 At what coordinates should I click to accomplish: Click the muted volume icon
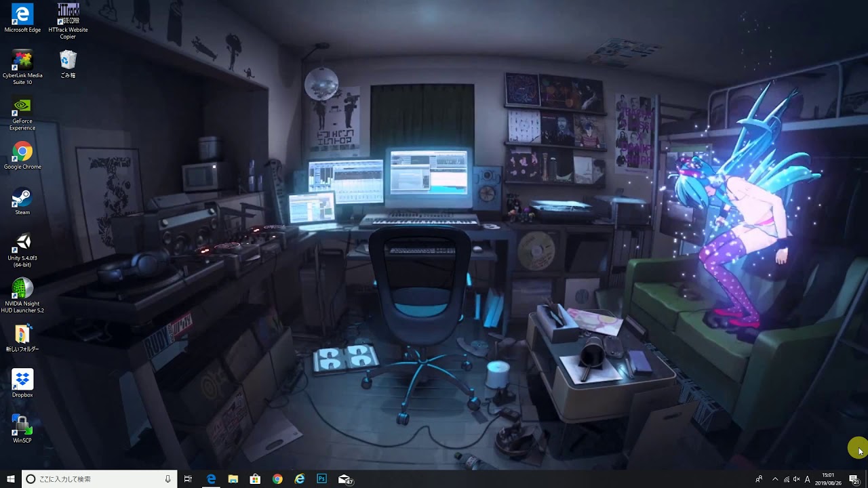797,479
